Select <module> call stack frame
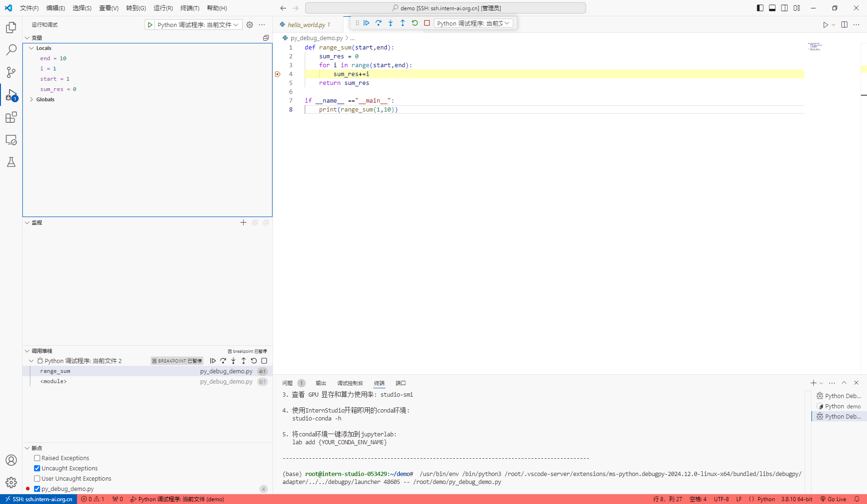 click(x=147, y=381)
